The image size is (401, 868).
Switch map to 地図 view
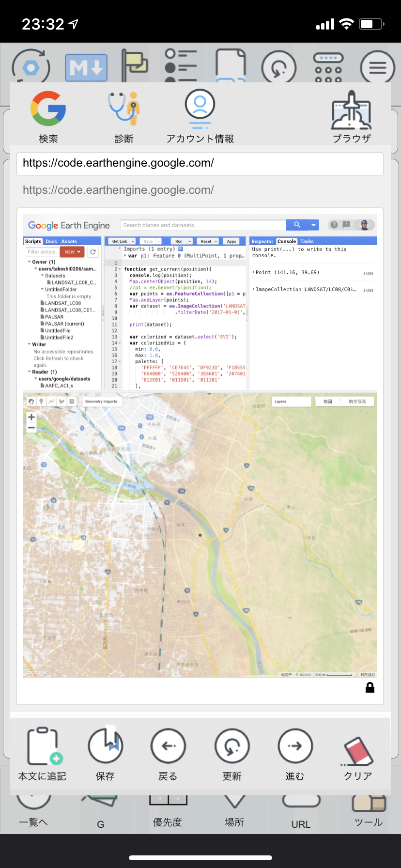[328, 402]
